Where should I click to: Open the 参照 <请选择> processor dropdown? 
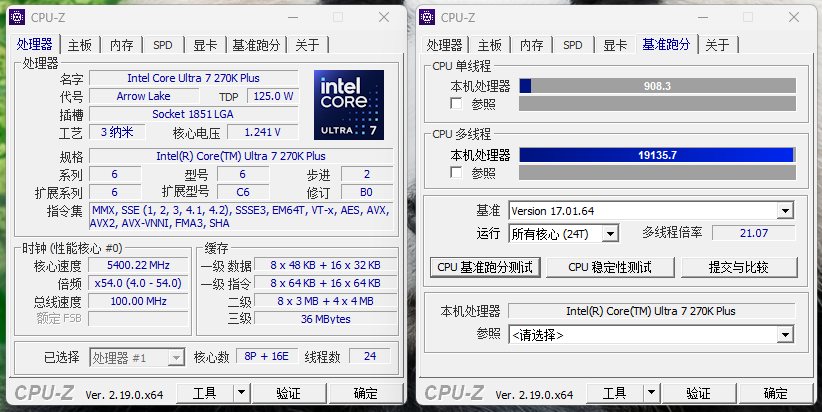coord(785,334)
